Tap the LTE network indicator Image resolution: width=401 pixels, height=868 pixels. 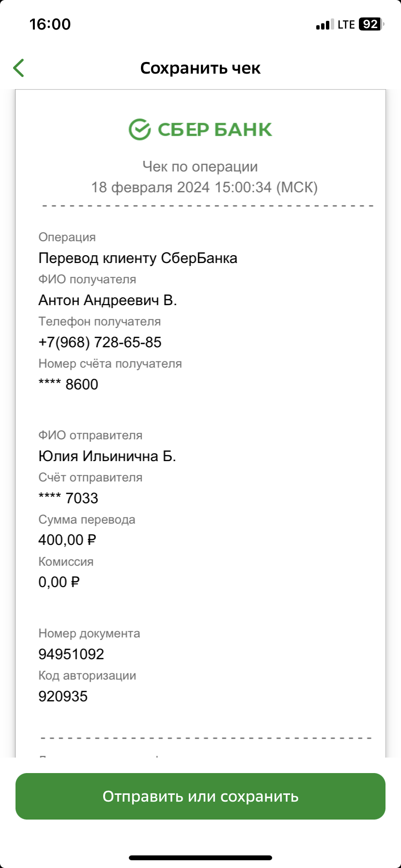[x=346, y=25]
